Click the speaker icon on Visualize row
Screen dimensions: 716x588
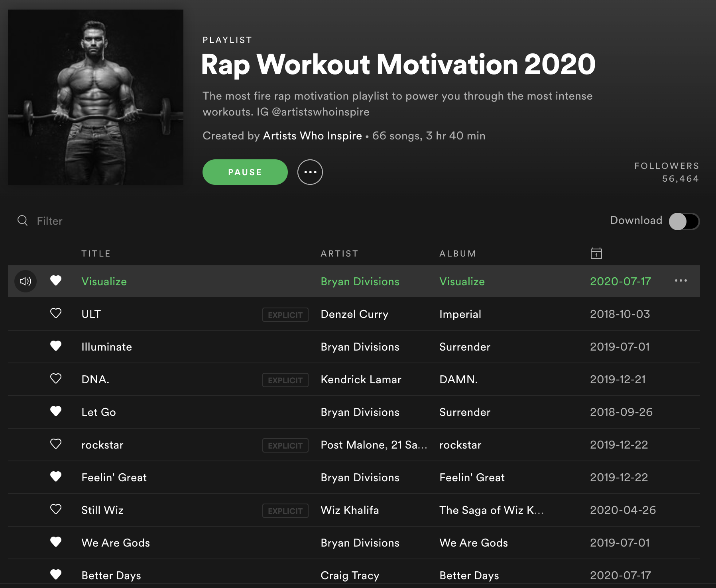pyautogui.click(x=26, y=281)
